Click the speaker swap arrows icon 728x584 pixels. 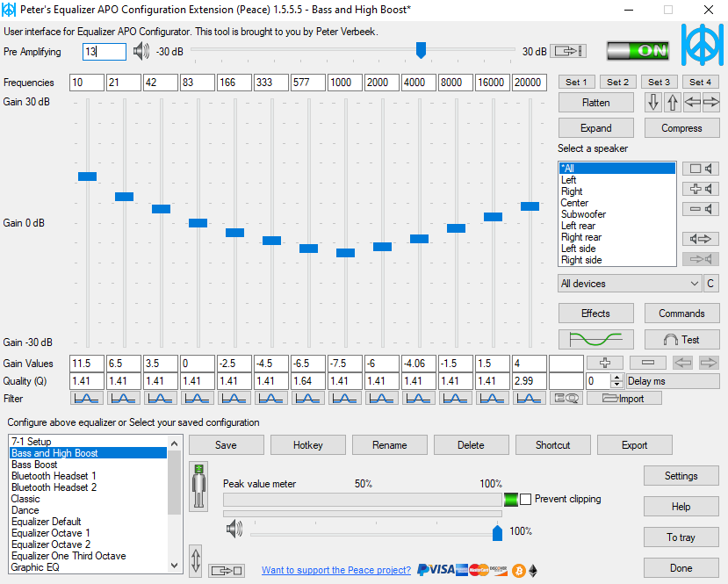tap(701, 239)
